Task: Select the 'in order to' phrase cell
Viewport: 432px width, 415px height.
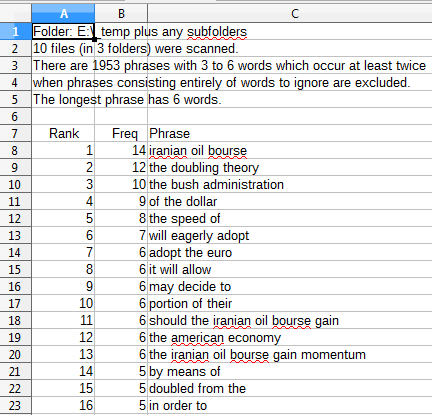Action: click(290, 405)
